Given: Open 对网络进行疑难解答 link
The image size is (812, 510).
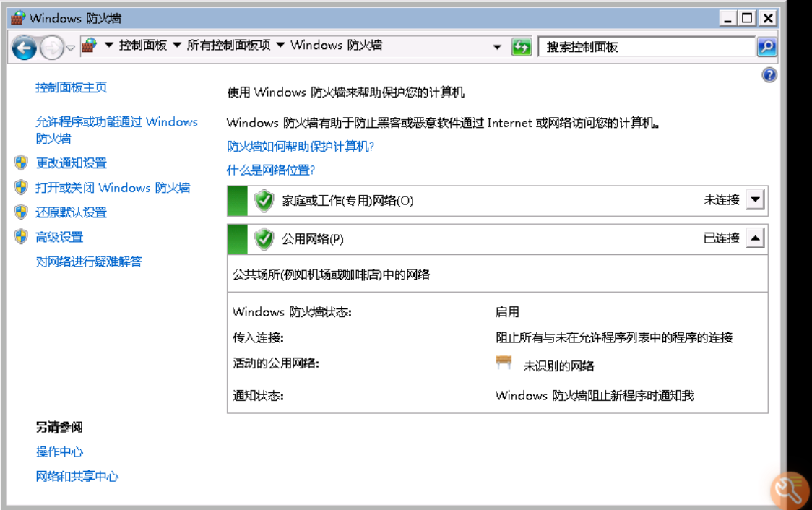Looking at the screenshot, I should [x=89, y=262].
